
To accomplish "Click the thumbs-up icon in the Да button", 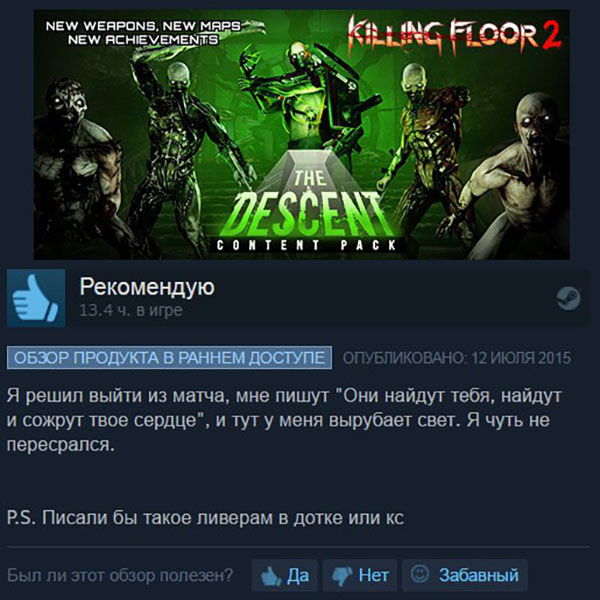I will click(x=271, y=576).
